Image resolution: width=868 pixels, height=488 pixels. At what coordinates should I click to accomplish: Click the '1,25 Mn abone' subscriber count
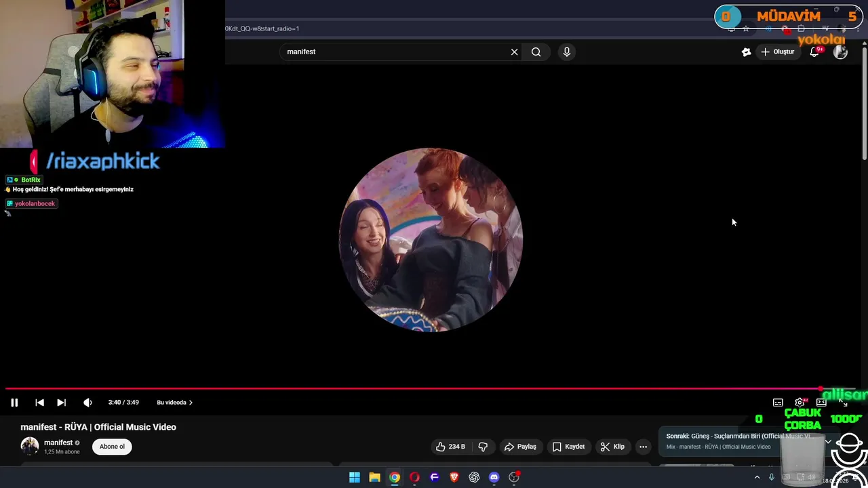(62, 452)
